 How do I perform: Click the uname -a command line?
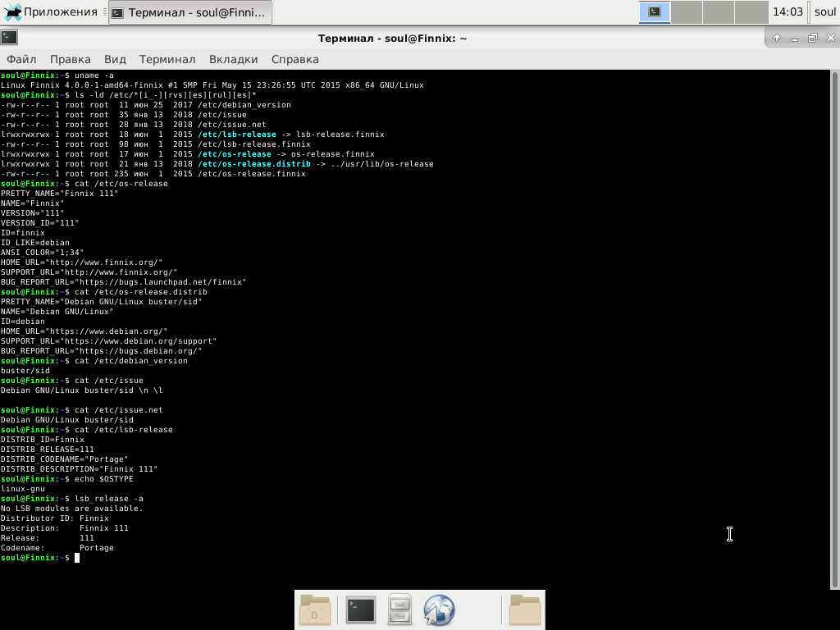(x=57, y=75)
